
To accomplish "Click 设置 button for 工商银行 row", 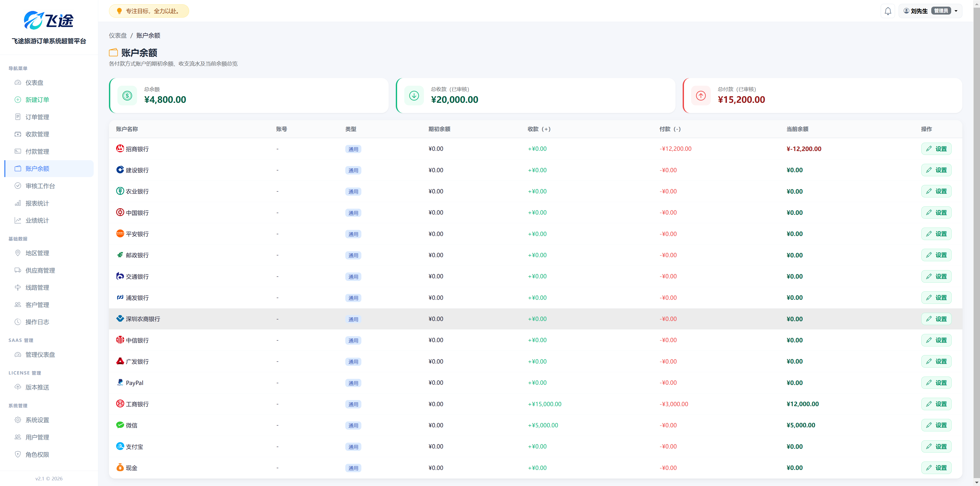I will point(936,404).
